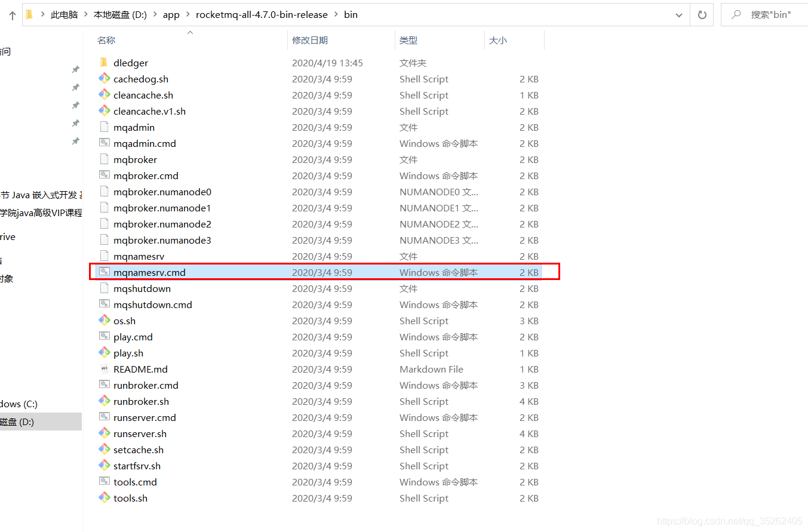This screenshot has height=532, width=808.
Task: Select the setcache.sh file icon
Action: (104, 450)
